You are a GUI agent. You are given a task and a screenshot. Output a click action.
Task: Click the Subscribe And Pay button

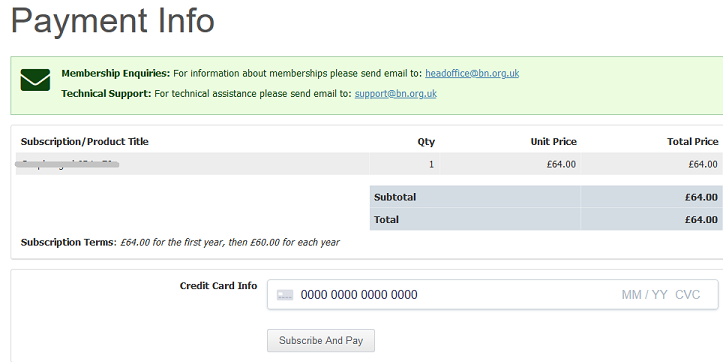(321, 340)
